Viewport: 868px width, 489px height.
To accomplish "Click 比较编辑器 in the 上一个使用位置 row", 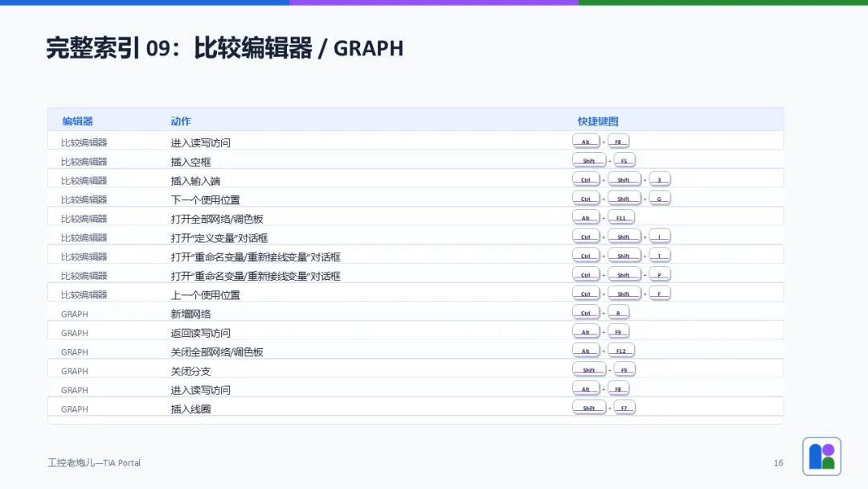I will pos(84,294).
